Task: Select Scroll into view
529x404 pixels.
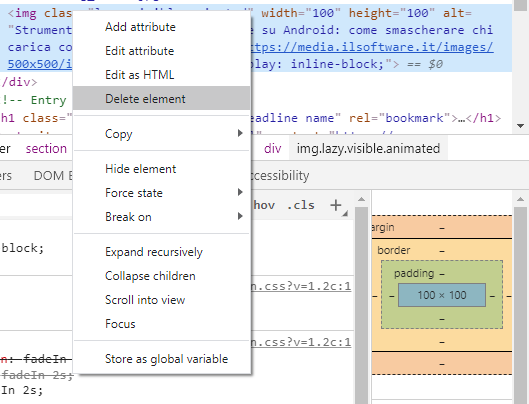Action: (162, 300)
